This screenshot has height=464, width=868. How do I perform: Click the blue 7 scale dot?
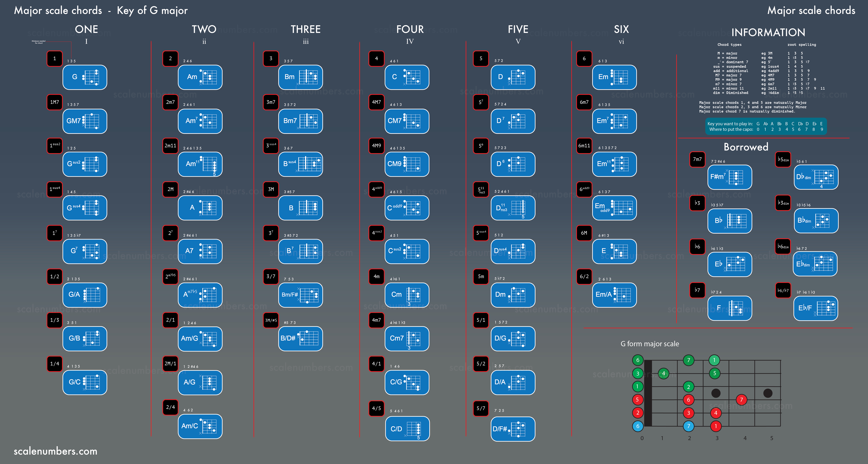[x=688, y=426]
